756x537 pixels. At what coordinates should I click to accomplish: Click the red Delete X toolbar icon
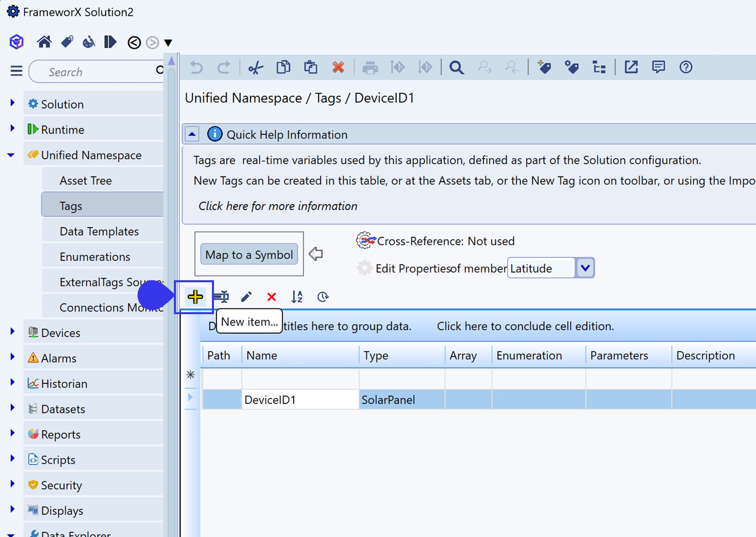338,67
